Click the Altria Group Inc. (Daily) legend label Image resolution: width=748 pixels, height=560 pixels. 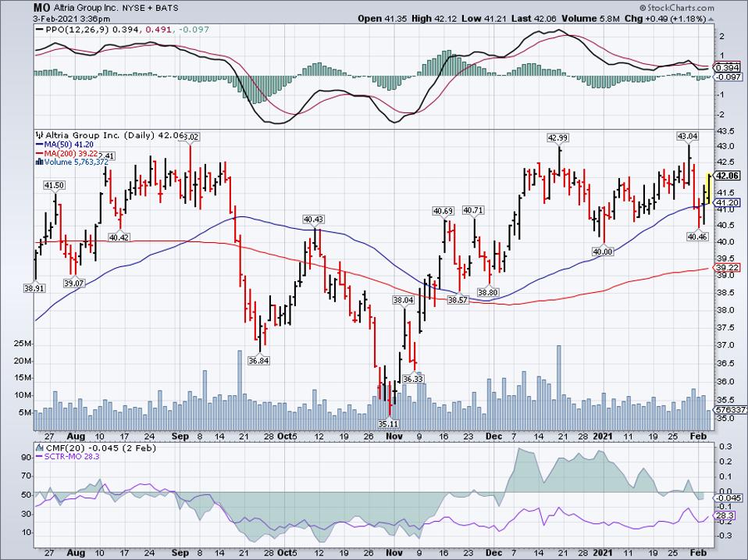coord(100,135)
